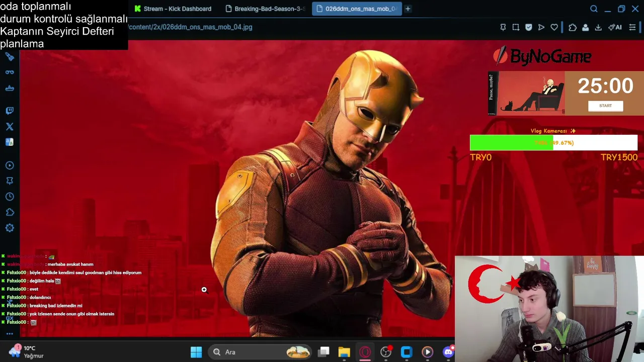Open the profile account icon
The height and width of the screenshot is (362, 644).
pos(585,27)
